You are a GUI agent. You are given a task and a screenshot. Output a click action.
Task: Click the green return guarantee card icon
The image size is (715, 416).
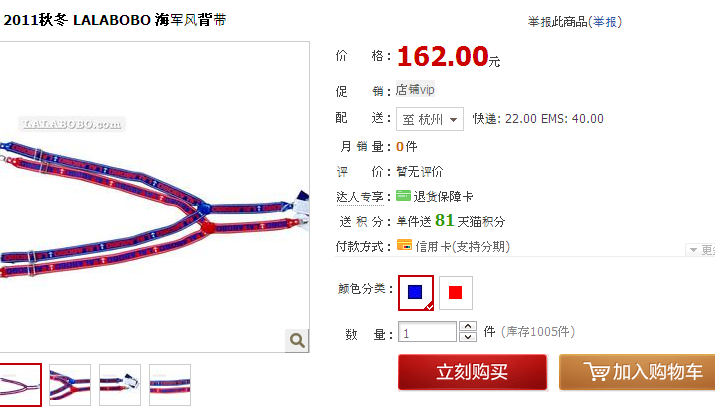[x=404, y=196]
